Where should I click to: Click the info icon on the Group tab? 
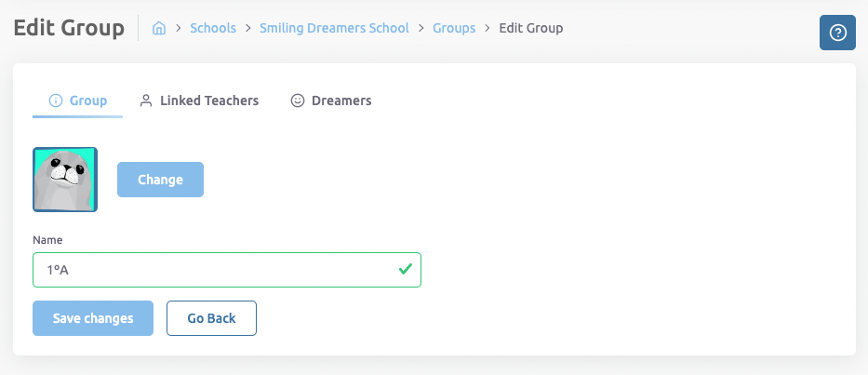[x=55, y=100]
